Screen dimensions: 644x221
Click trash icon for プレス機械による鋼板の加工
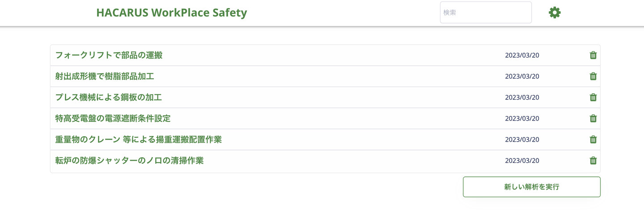[x=593, y=97]
